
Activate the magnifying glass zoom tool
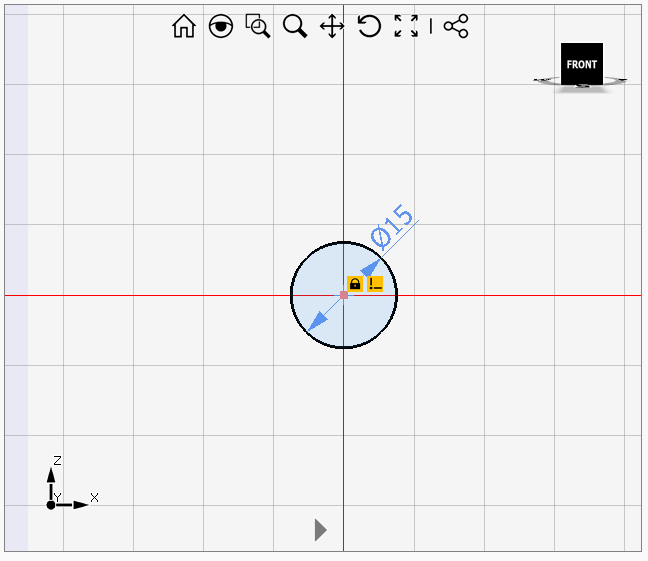[x=295, y=27]
